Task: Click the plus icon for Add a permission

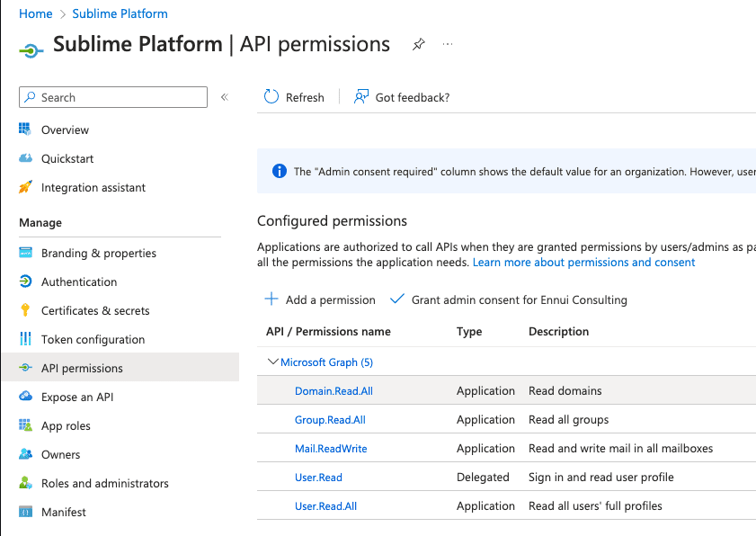Action: click(x=271, y=299)
